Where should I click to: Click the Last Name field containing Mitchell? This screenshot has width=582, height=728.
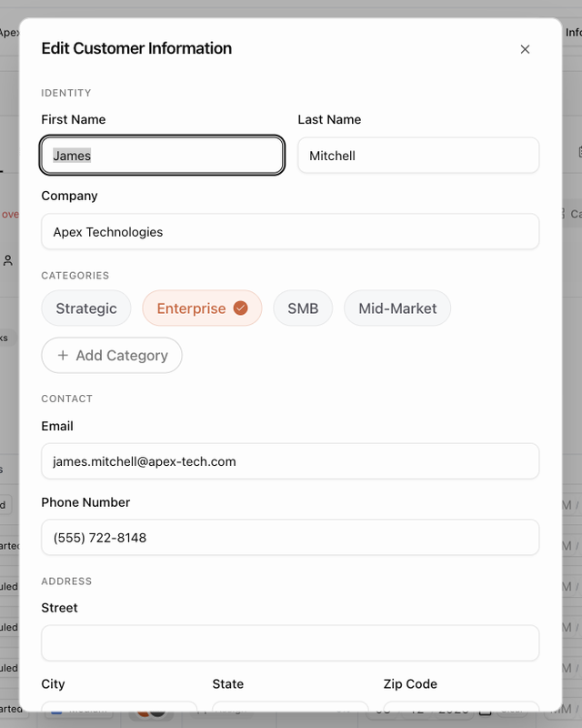tap(418, 155)
